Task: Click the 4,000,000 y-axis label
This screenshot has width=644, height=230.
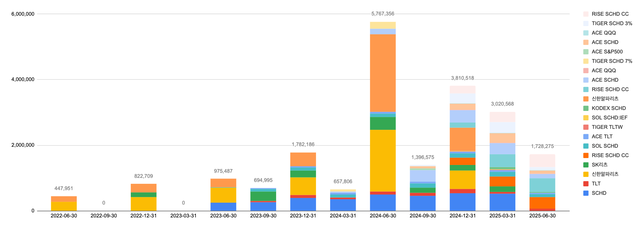Action: [23, 79]
